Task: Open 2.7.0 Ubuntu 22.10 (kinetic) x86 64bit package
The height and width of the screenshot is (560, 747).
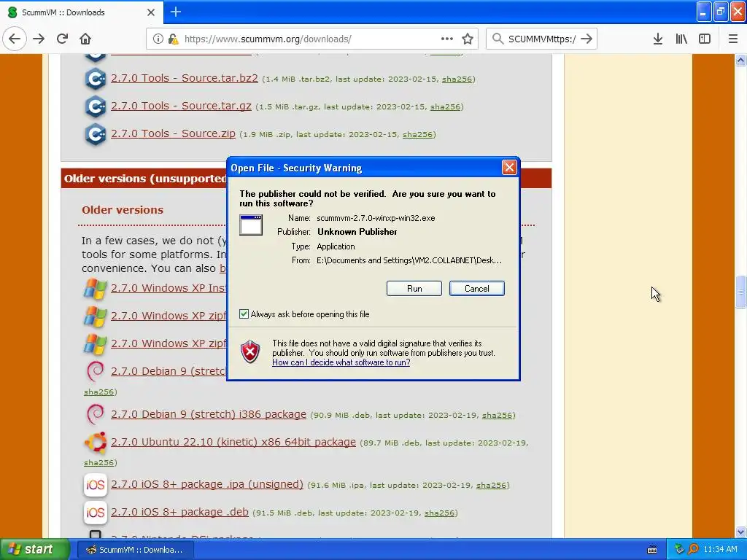Action: 233,442
